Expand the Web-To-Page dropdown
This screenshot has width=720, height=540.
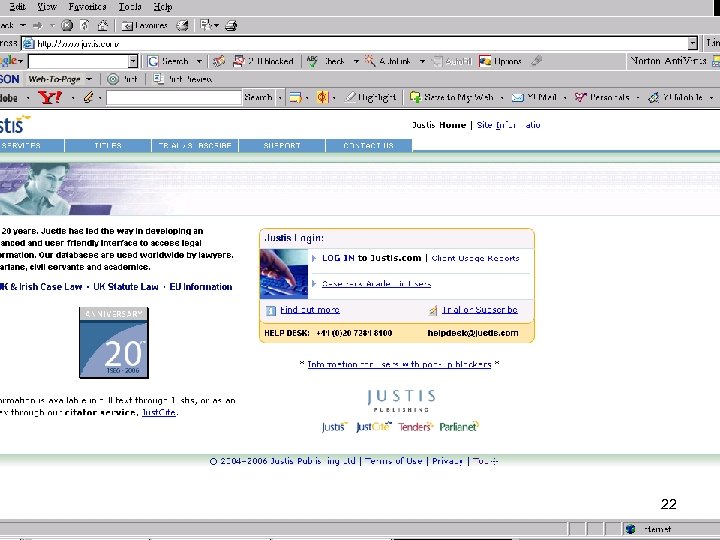click(89, 79)
